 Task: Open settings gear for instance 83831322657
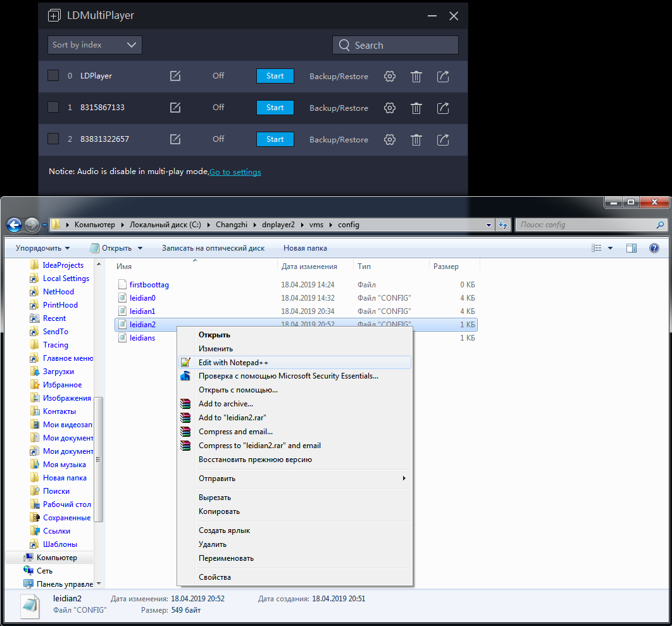tap(390, 140)
